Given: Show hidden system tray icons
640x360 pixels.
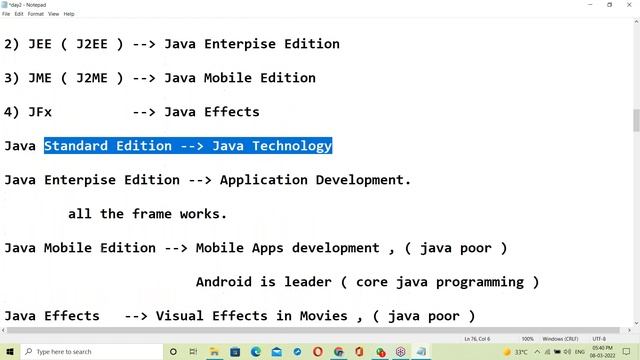Looking at the screenshot, I should tap(537, 351).
